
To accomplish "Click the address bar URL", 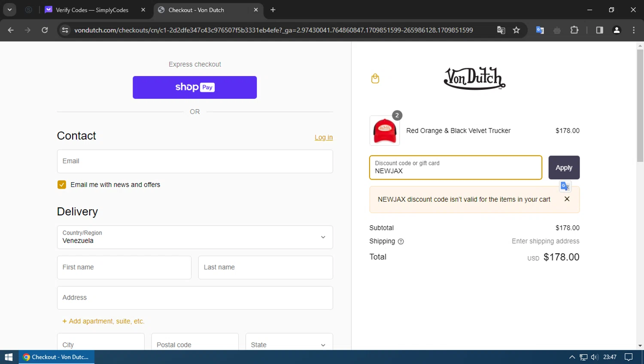I will pos(273,30).
